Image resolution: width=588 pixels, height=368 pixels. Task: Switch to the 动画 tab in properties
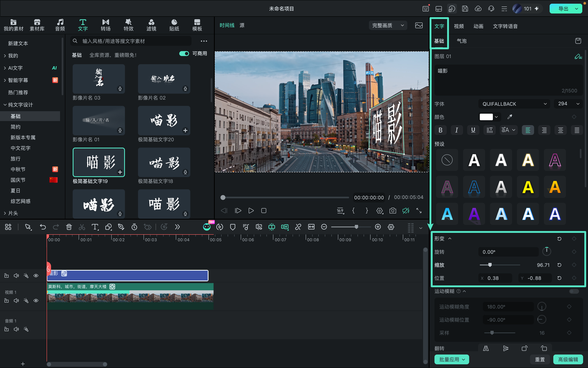[x=478, y=26]
